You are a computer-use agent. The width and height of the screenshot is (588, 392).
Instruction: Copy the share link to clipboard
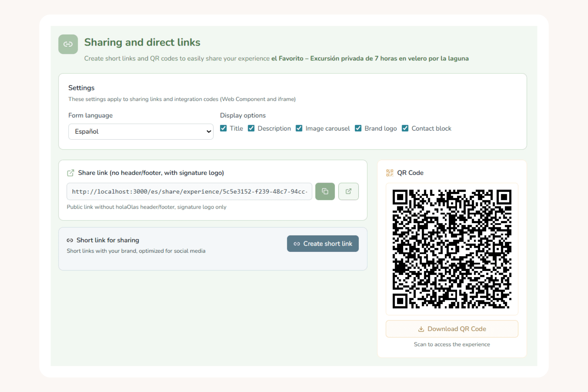click(x=325, y=191)
